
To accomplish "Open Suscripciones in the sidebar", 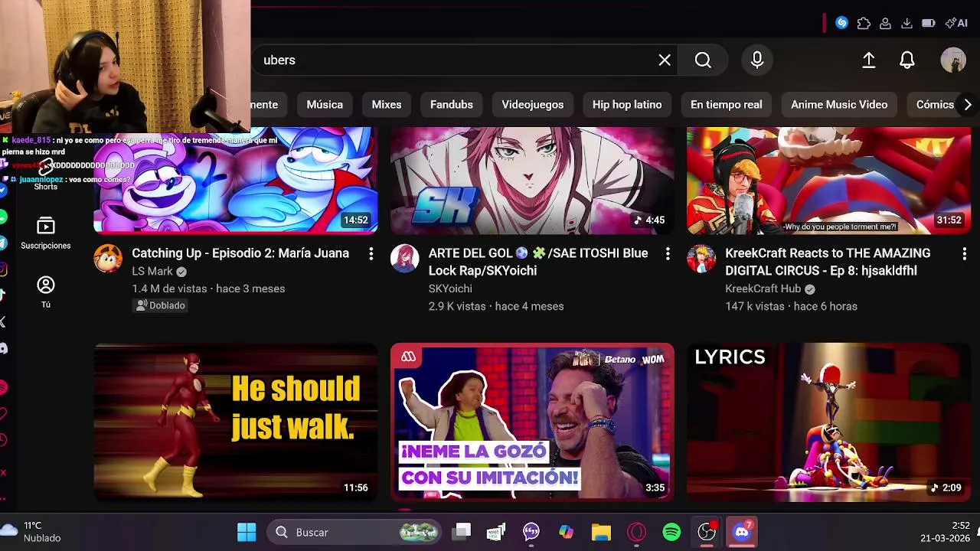I will point(46,233).
